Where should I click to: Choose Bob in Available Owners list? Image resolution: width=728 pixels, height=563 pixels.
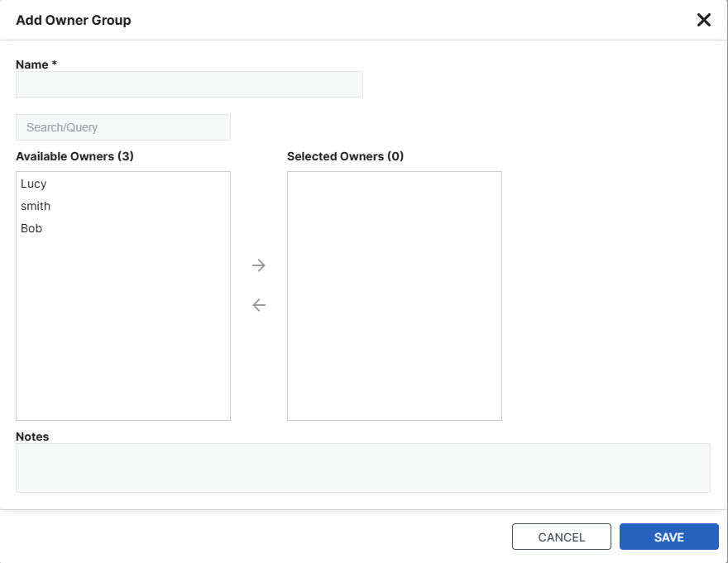click(x=31, y=228)
